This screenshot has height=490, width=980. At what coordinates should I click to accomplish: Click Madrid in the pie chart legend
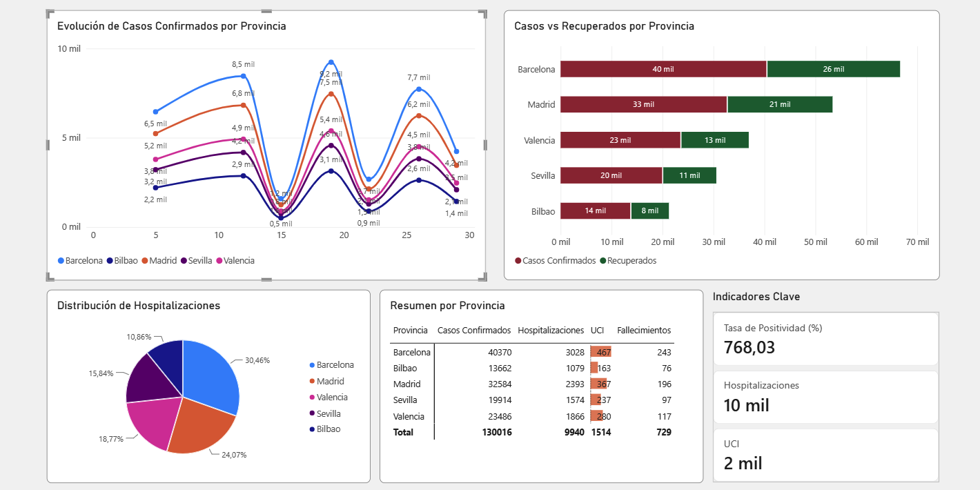pos(326,381)
